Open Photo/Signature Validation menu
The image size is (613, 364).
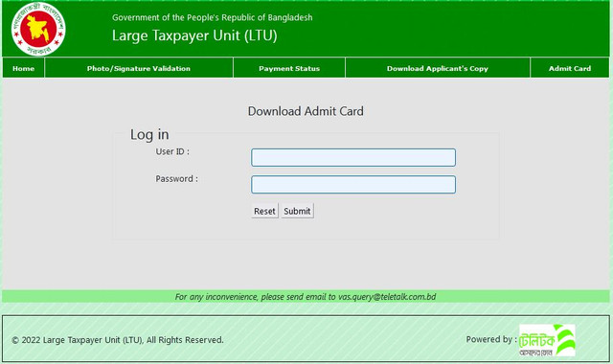[x=139, y=68]
